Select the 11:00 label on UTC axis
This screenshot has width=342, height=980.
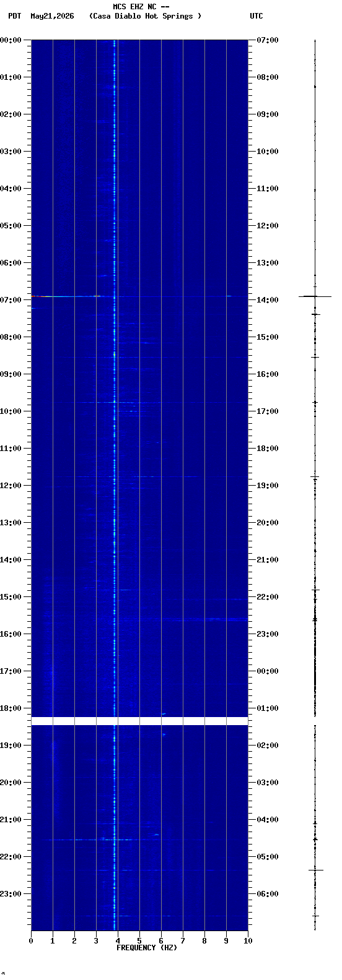[268, 189]
